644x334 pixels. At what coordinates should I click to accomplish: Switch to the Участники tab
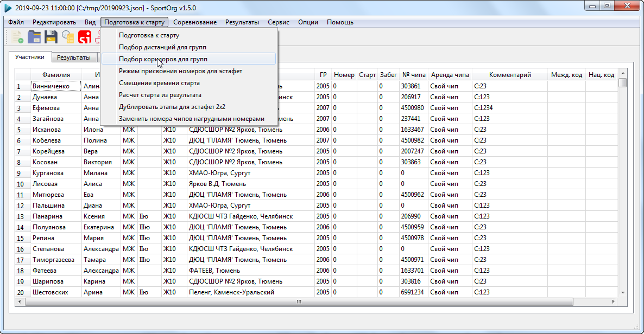coord(29,57)
